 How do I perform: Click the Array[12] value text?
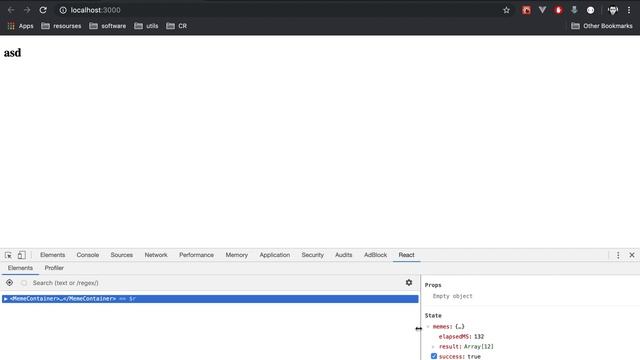[479, 347]
